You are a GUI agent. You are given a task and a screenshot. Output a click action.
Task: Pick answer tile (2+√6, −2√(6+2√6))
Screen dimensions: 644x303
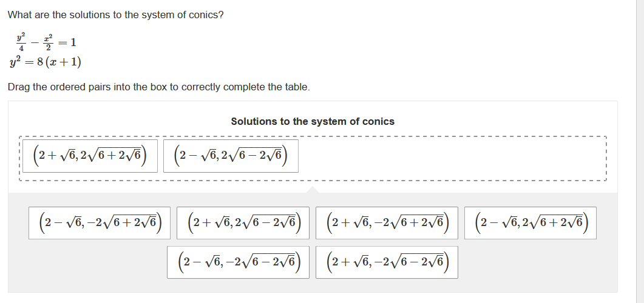tap(388, 223)
